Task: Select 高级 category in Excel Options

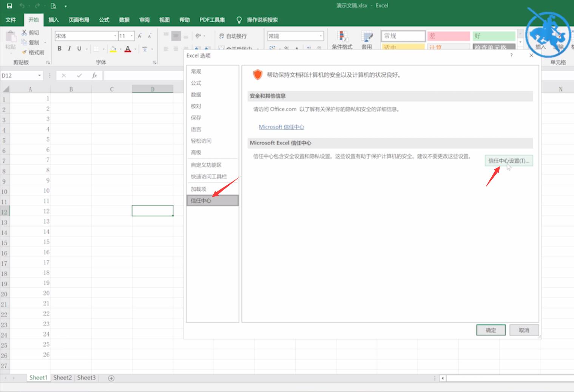Action: click(x=213, y=153)
